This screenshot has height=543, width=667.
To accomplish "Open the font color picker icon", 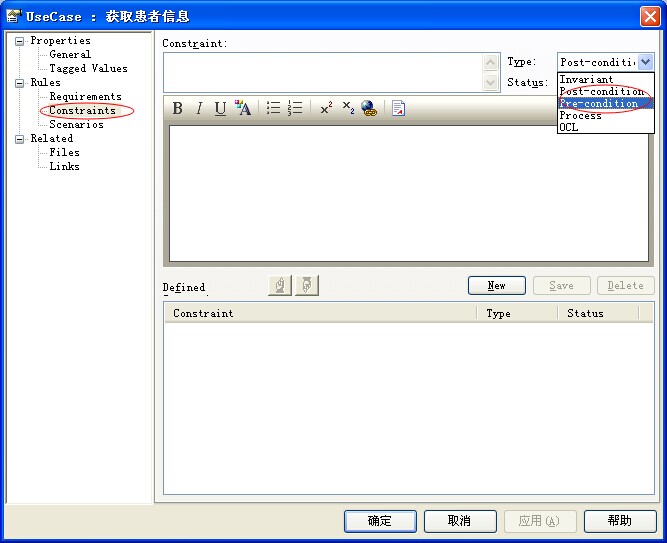I will [243, 108].
